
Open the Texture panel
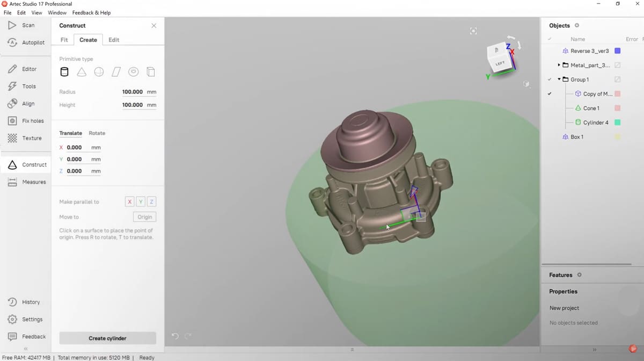tap(25, 138)
